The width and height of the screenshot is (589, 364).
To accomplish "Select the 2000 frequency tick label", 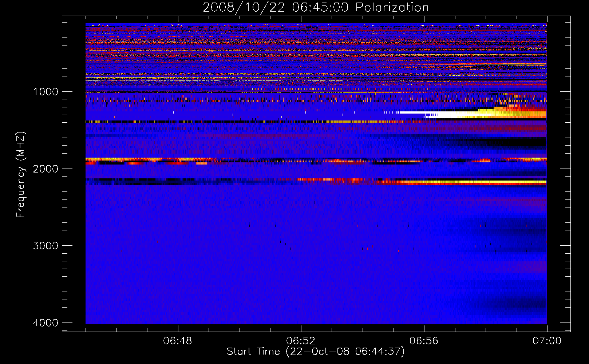I will click(46, 169).
